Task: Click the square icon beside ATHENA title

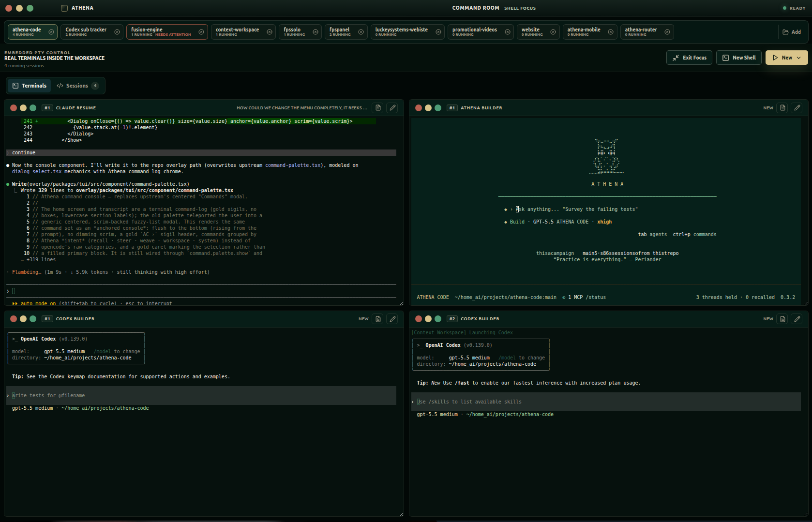Action: point(64,8)
